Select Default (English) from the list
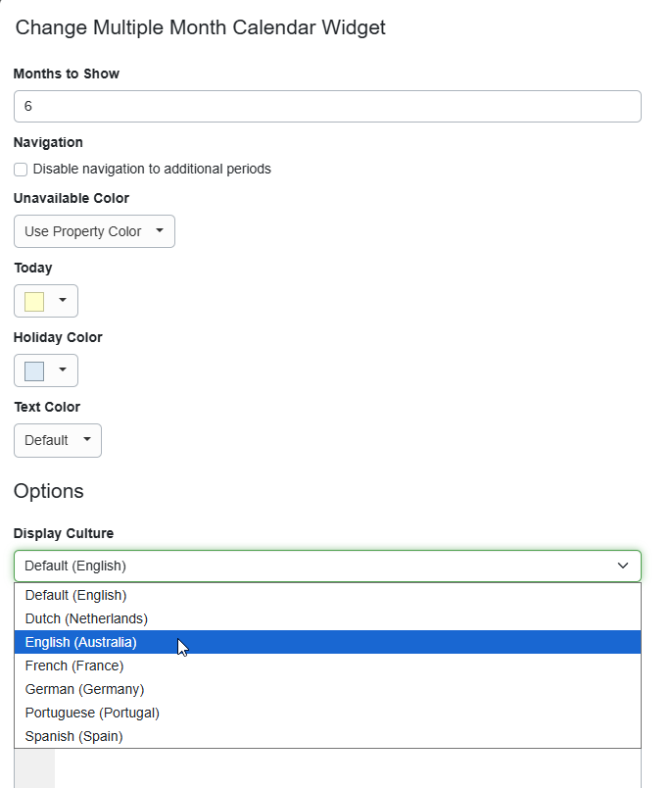 pos(76,595)
